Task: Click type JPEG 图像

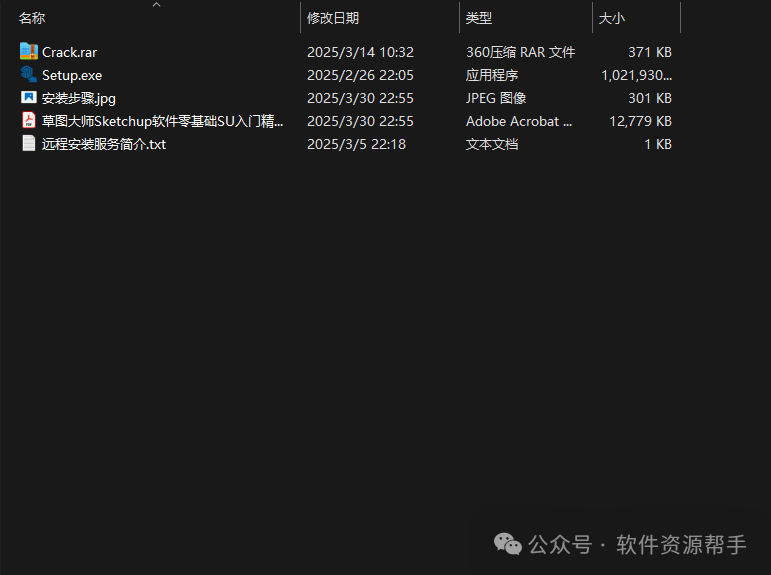Action: click(496, 98)
